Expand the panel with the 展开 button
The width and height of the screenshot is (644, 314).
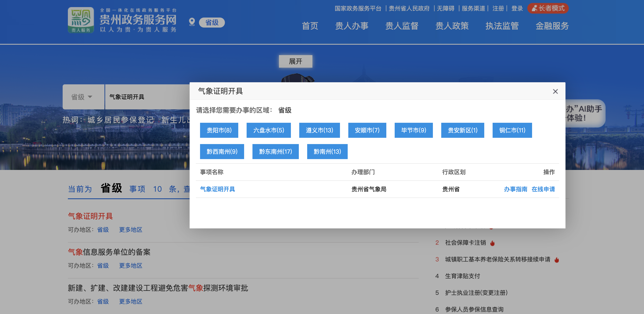point(295,61)
